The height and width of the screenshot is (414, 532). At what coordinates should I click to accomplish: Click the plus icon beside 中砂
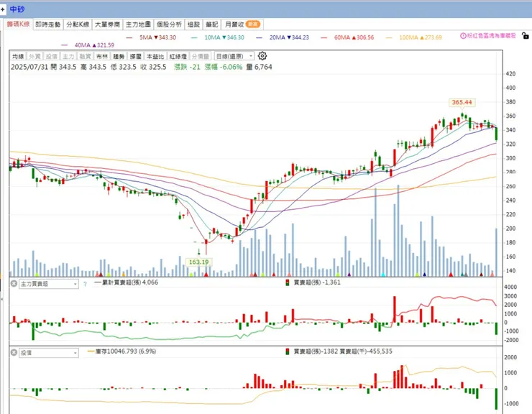[2, 9]
